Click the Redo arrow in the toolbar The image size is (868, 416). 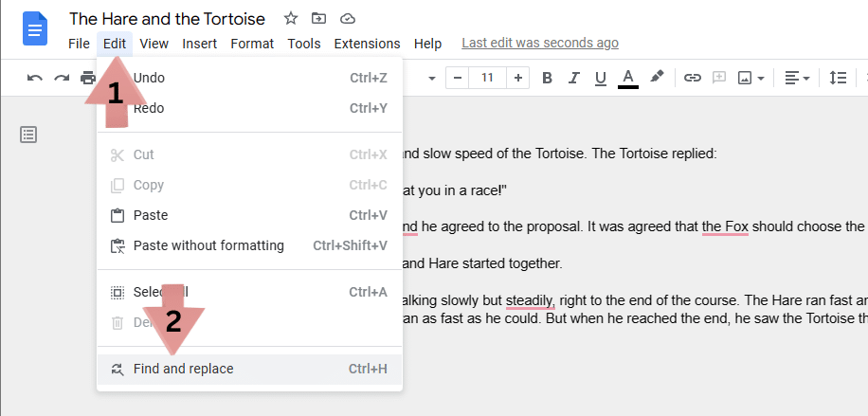pyautogui.click(x=62, y=78)
